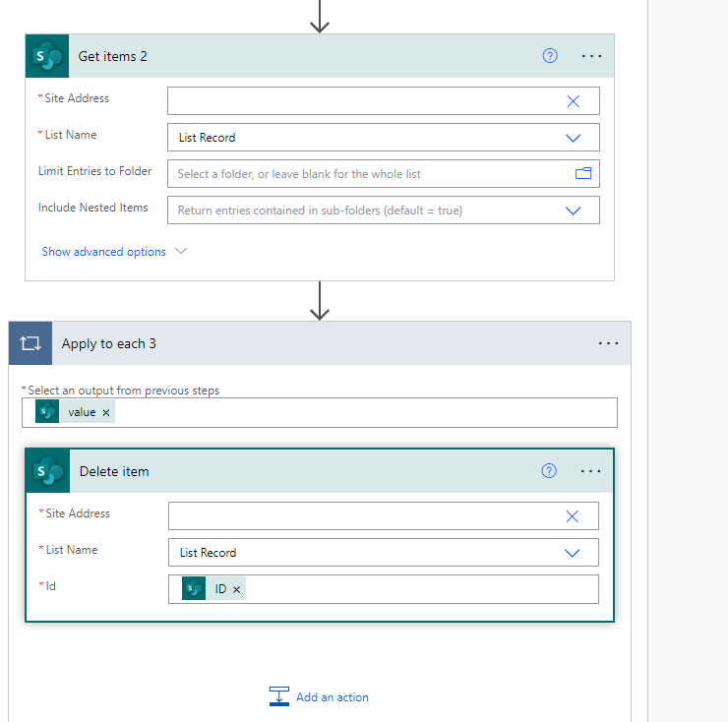Clear the Site Address in Get items 2
The height and width of the screenshot is (722, 728).
coord(573,101)
